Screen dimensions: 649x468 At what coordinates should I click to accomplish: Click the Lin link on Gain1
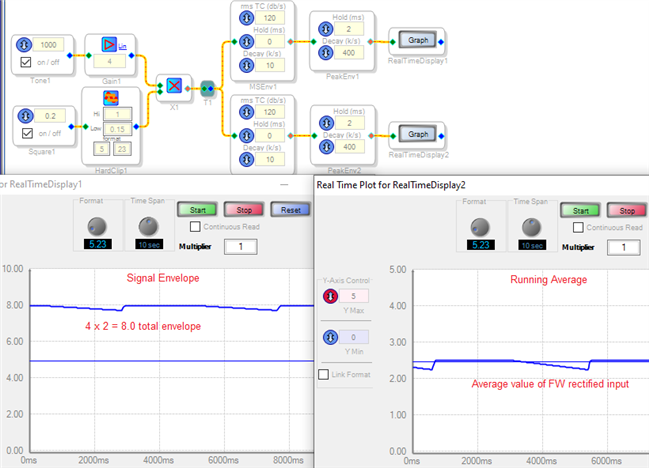(122, 46)
